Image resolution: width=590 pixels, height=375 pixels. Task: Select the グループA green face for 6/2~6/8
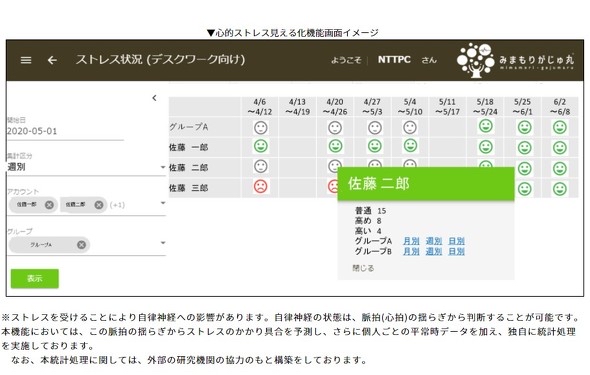coord(560,128)
